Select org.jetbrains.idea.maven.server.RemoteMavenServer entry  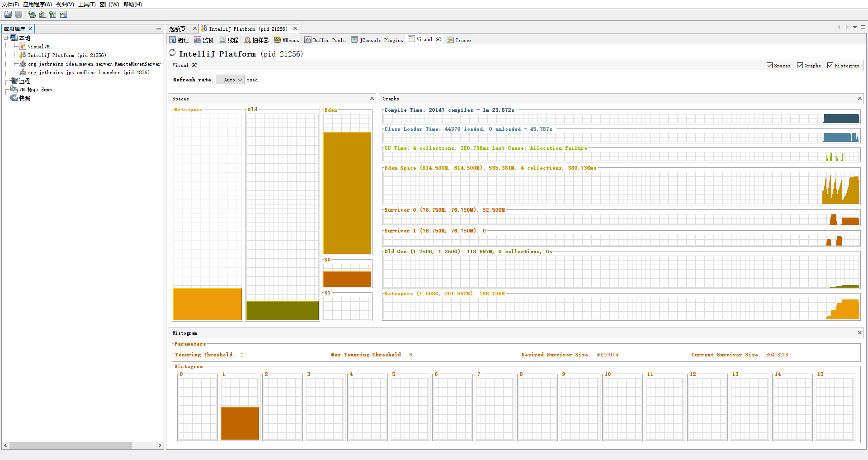point(94,64)
